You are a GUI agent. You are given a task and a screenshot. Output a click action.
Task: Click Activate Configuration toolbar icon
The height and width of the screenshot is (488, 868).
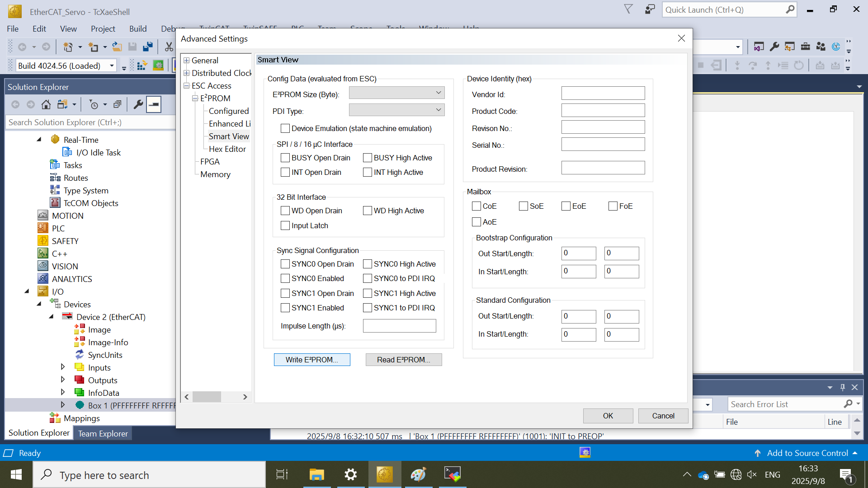click(x=142, y=66)
